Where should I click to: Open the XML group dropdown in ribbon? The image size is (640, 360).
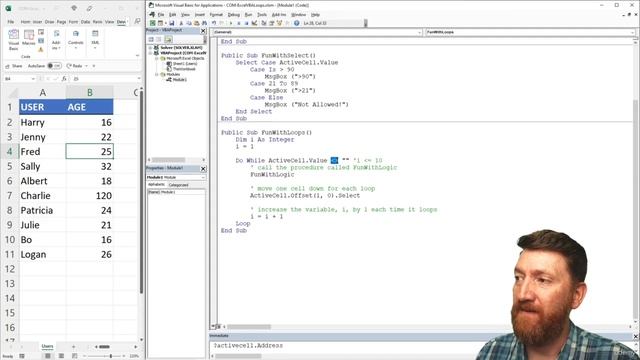95,40
